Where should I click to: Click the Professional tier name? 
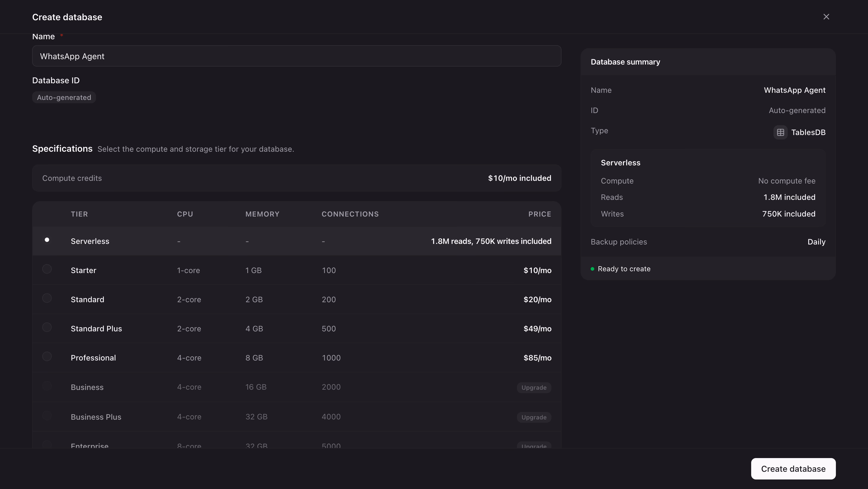click(93, 358)
